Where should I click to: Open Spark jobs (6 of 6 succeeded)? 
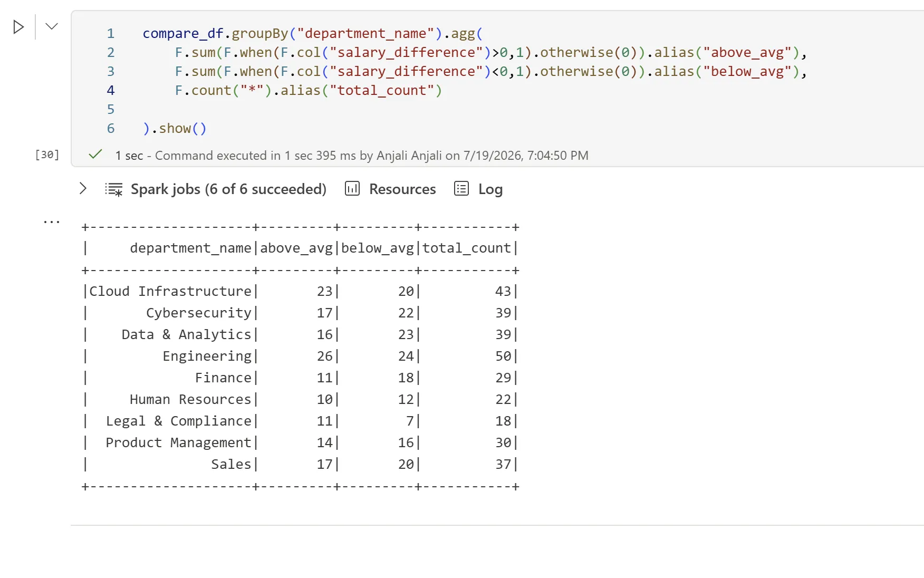(228, 189)
